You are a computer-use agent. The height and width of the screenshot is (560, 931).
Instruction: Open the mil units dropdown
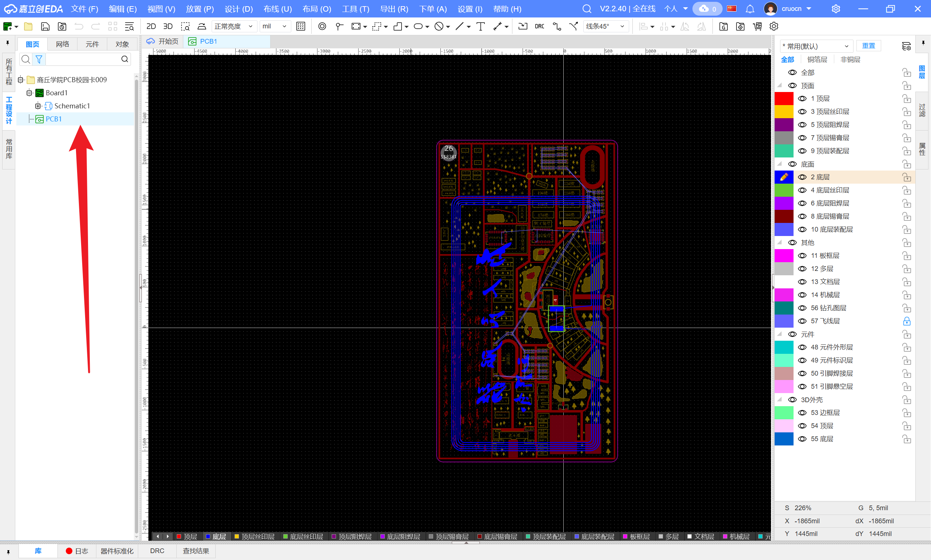pyautogui.click(x=275, y=27)
